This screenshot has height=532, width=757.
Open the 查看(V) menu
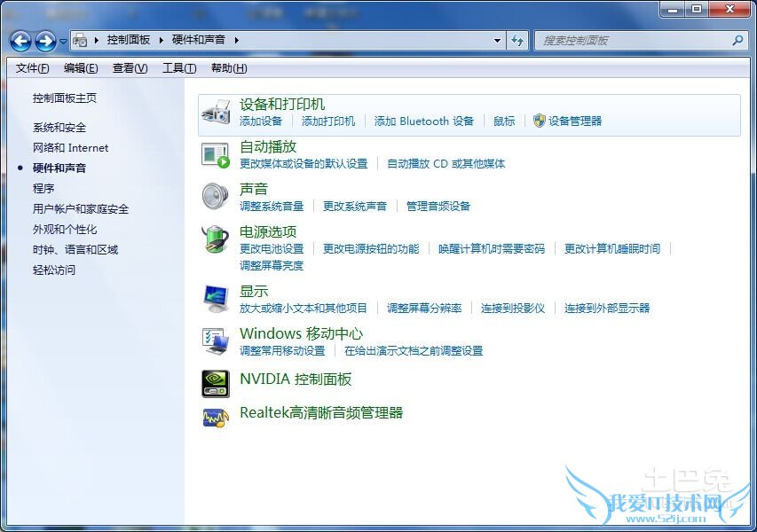pos(130,68)
